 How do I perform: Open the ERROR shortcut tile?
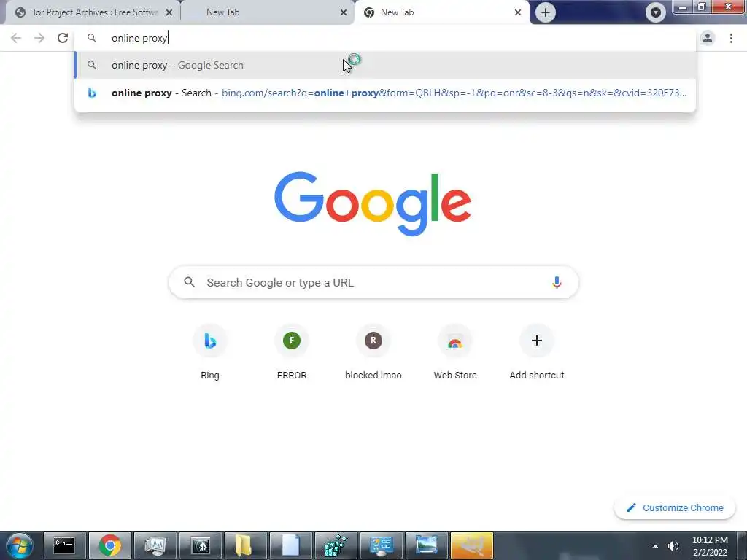coord(292,352)
